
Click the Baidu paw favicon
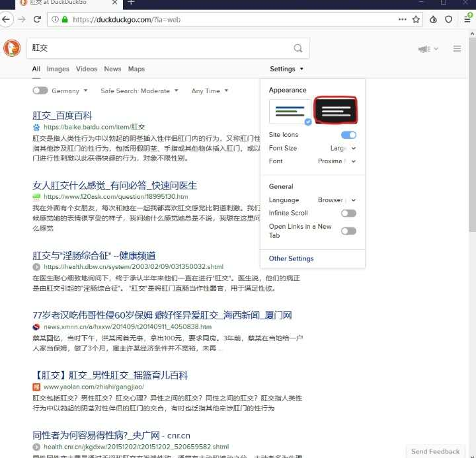click(36, 127)
